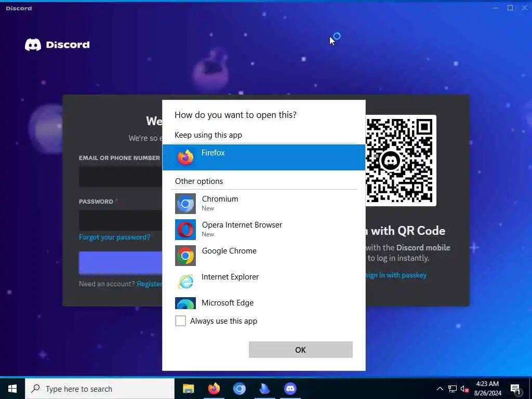Show hidden system tray icons
Image resolution: width=532 pixels, height=399 pixels.
(x=440, y=389)
